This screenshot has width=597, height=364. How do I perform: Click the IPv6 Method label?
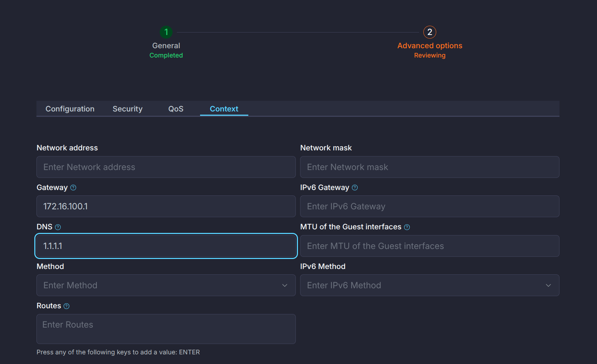coord(323,266)
